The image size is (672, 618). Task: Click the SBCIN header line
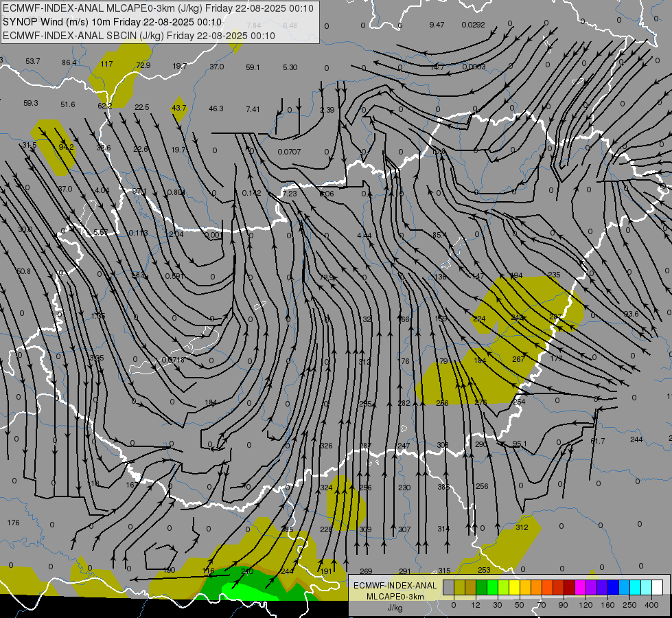tap(139, 36)
